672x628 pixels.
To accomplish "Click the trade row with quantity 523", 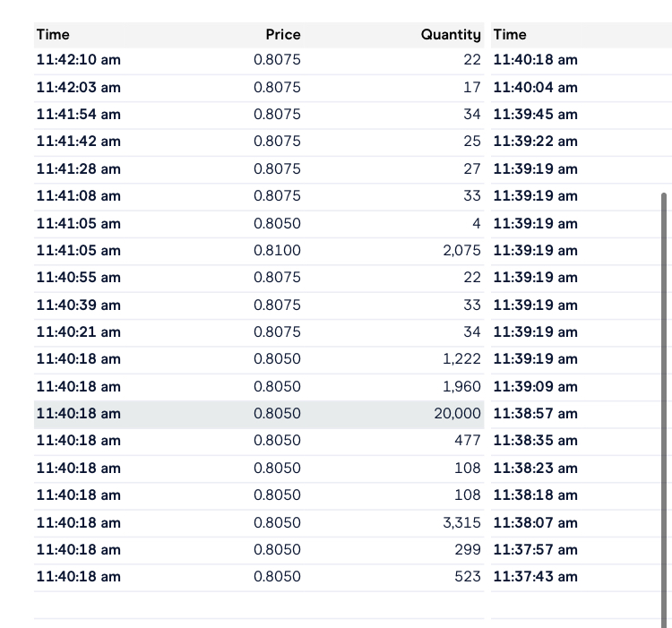I will coord(258,577).
